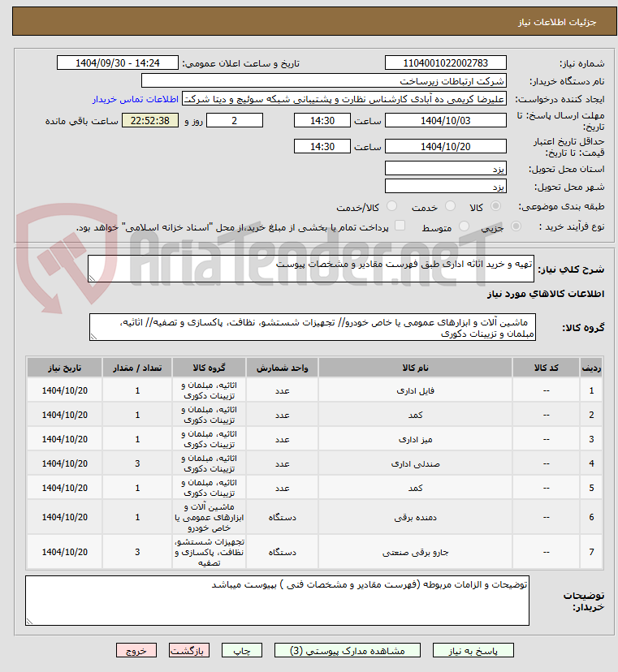618x672 pixels.
Task: Select the کالا radio button
Action: [495, 207]
